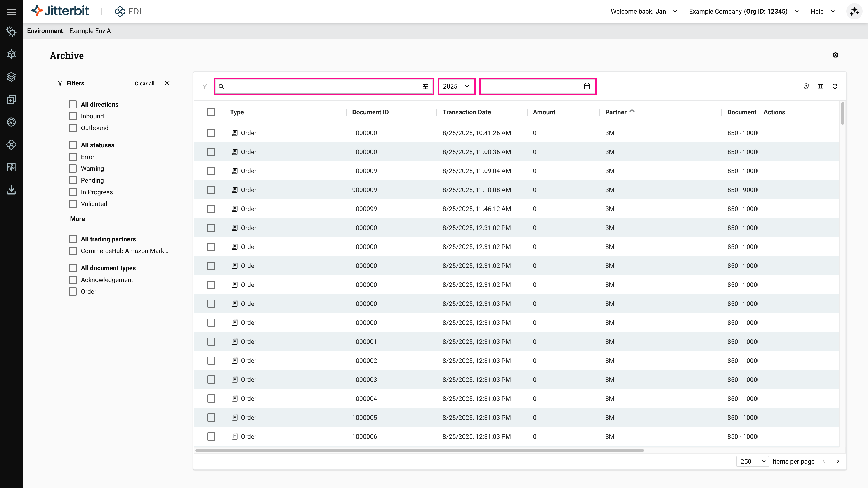Open advanced search options tune icon
Screen dimensions: 868x488
click(x=425, y=86)
